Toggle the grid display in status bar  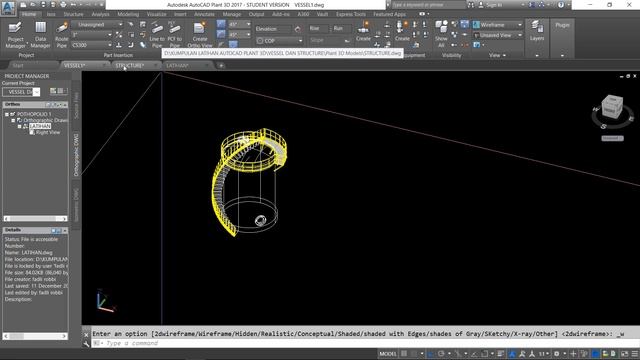coord(404,353)
